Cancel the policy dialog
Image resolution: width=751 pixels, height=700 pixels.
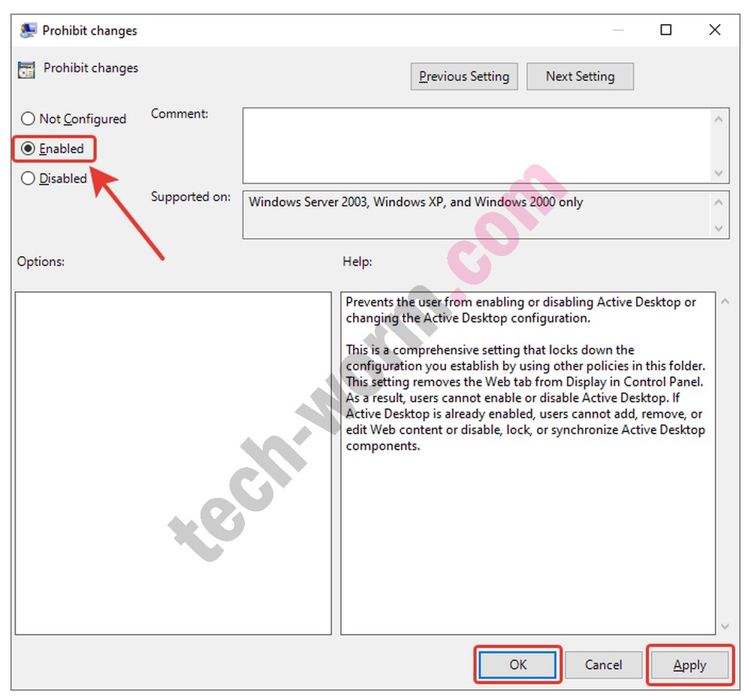[603, 665]
